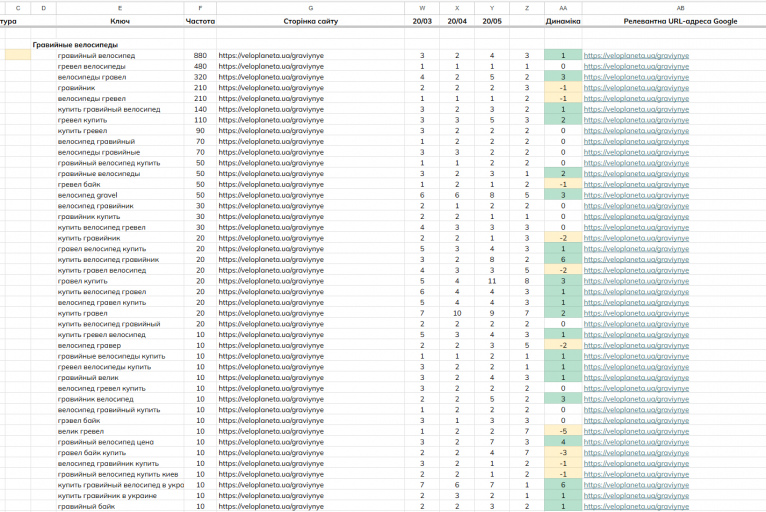Select value 11 in the 20/05 column

coord(491,281)
